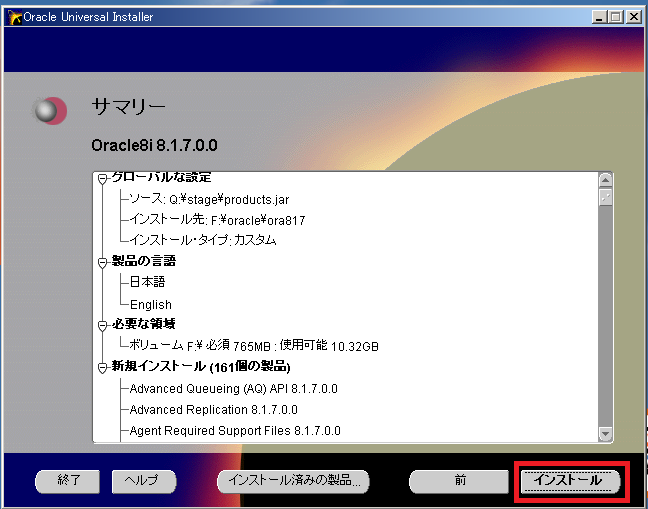Select the インストール先: F:¥oracle¥ora817 row
The width and height of the screenshot is (648, 509).
[217, 220]
